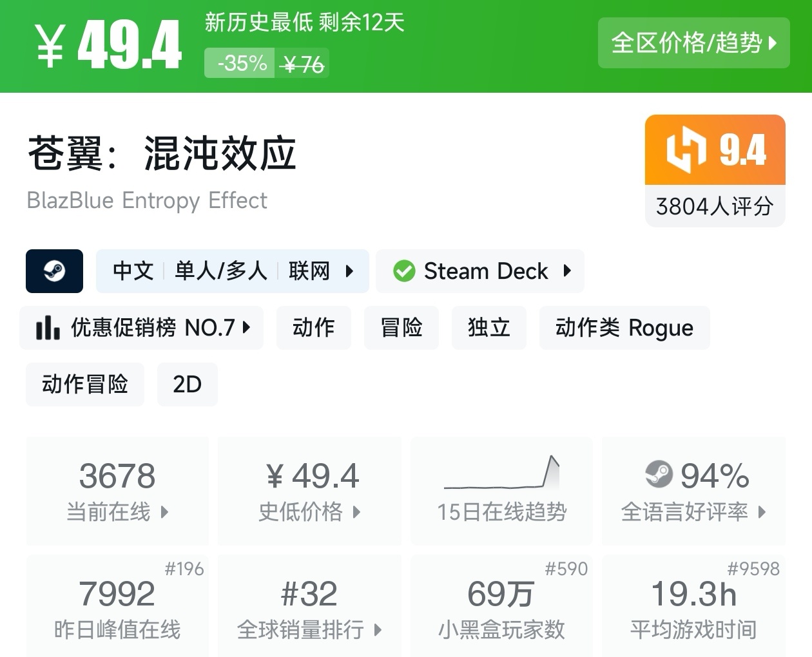Click the #196 rank label

[184, 568]
